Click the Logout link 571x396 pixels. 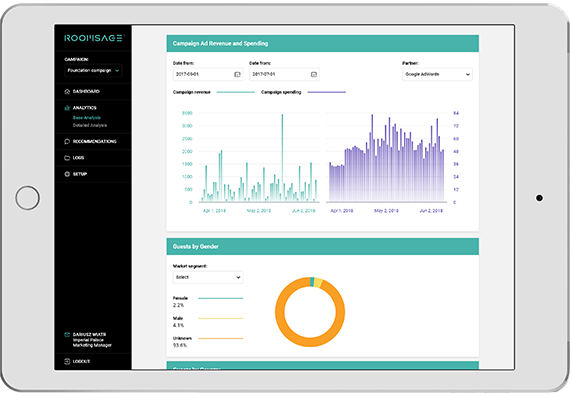click(x=81, y=361)
